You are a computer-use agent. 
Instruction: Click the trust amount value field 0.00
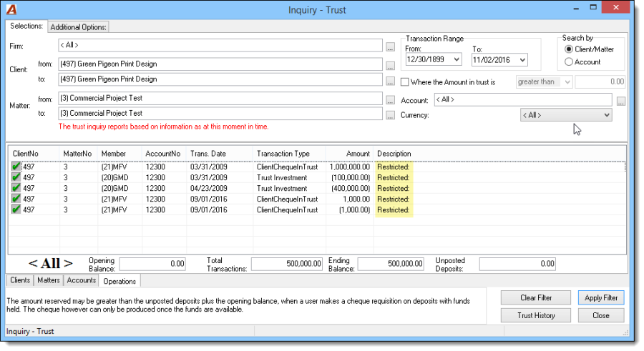coord(600,81)
